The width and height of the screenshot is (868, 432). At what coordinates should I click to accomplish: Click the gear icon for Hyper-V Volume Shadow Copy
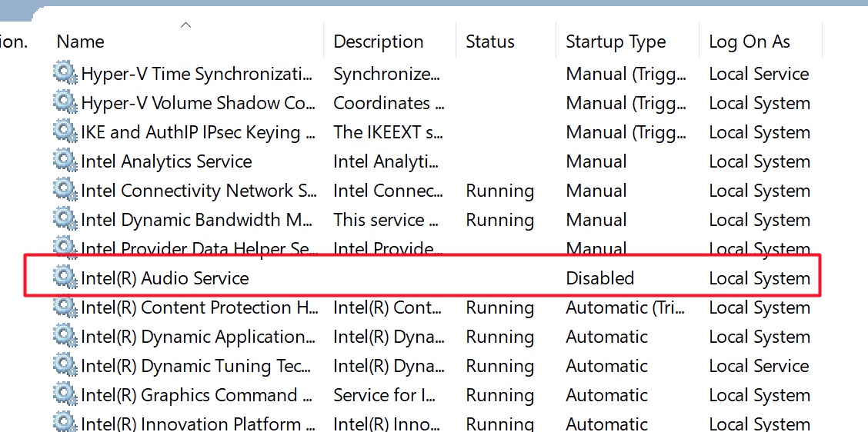[65, 103]
